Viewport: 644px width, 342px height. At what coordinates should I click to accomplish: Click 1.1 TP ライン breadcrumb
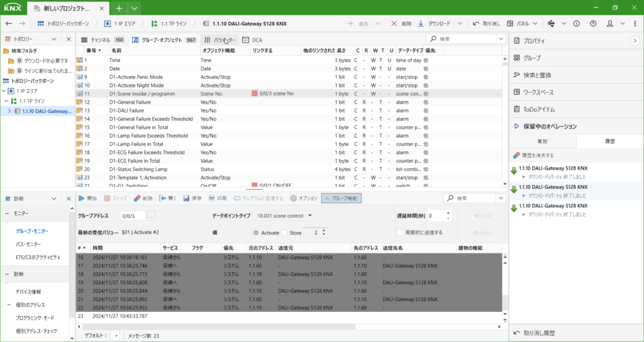pos(169,24)
